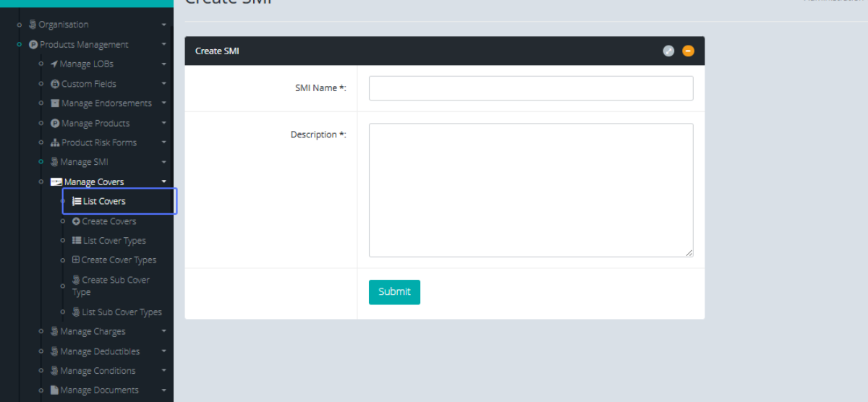The width and height of the screenshot is (868, 402).
Task: Click into the SMI Name text field
Action: tap(531, 88)
